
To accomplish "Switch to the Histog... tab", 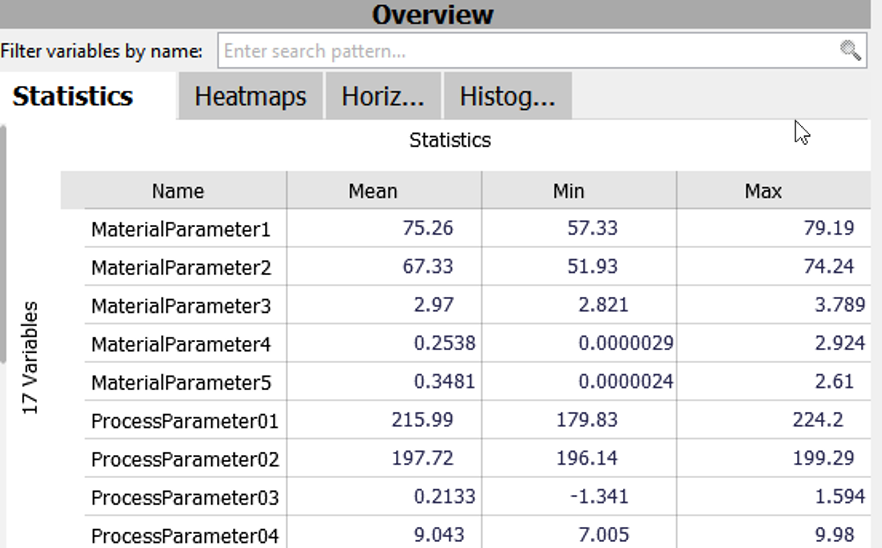I will pyautogui.click(x=507, y=97).
